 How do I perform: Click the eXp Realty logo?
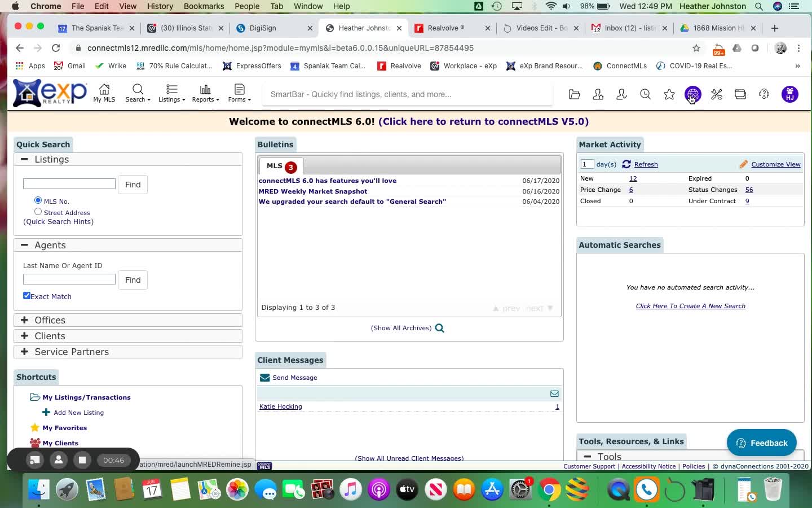(x=50, y=93)
